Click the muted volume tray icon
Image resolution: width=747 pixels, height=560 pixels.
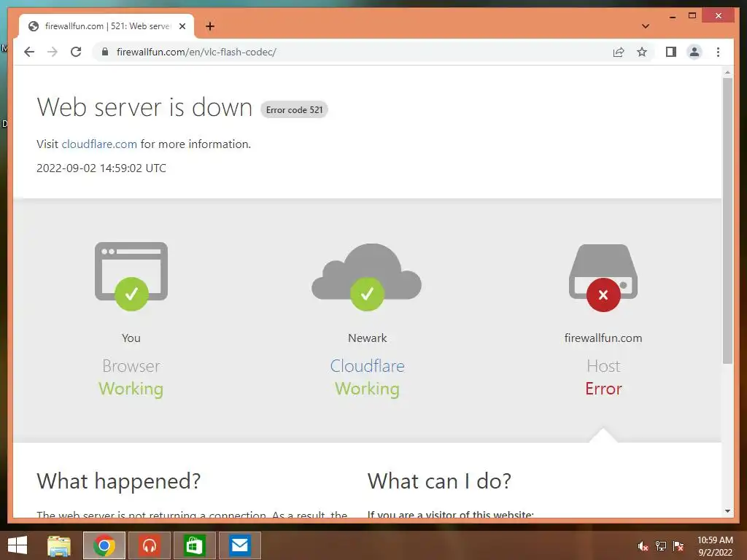point(643,546)
